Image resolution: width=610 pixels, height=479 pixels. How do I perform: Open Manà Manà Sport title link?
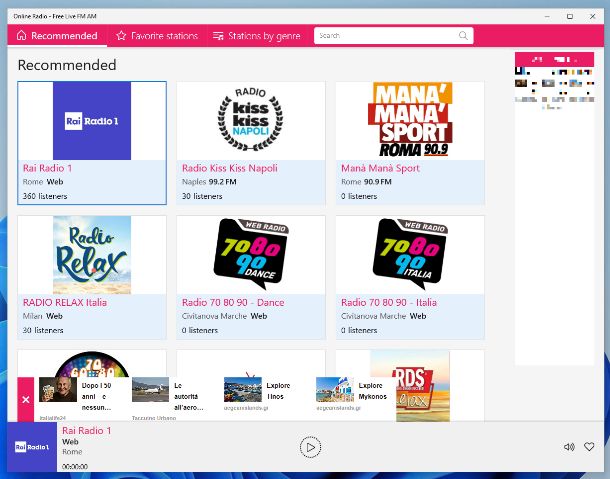380,168
